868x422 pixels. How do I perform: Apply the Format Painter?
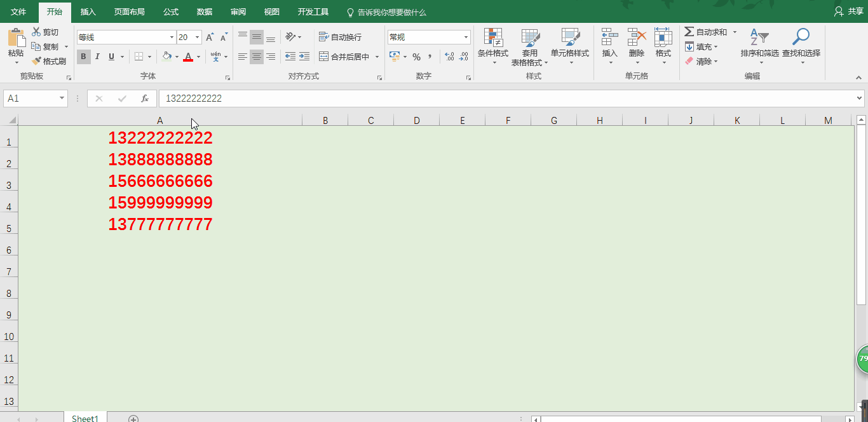click(50, 60)
